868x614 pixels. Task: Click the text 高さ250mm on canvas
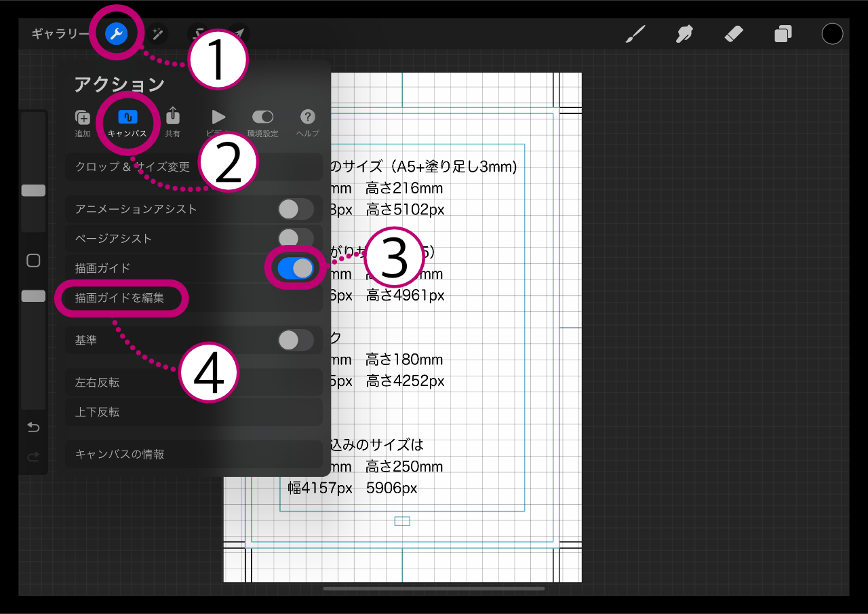point(404,467)
